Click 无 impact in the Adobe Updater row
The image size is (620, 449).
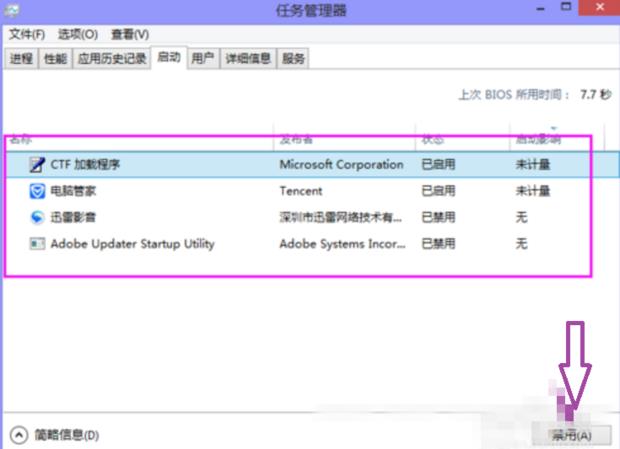coord(522,244)
